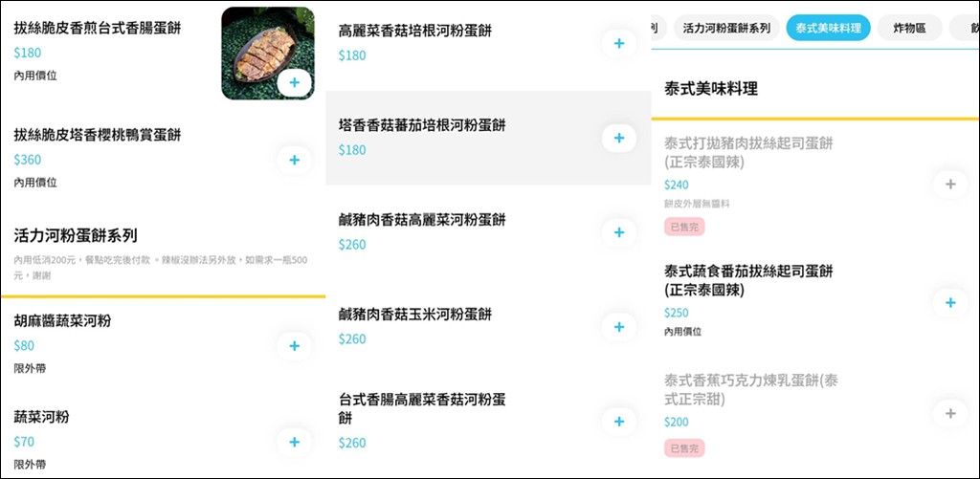The height and width of the screenshot is (479, 980).
Task: Click the 已售完 badge under 泰式打拋豬肉
Action: coord(684,228)
